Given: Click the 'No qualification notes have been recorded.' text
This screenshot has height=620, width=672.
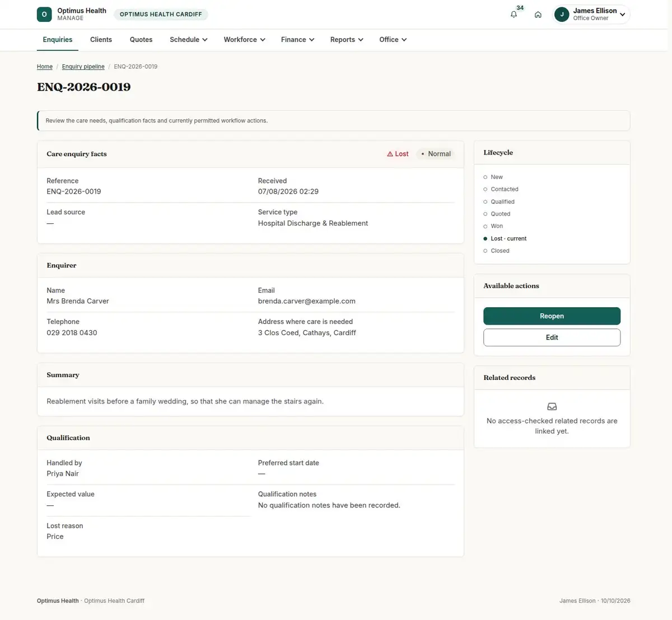Looking at the screenshot, I should 329,505.
